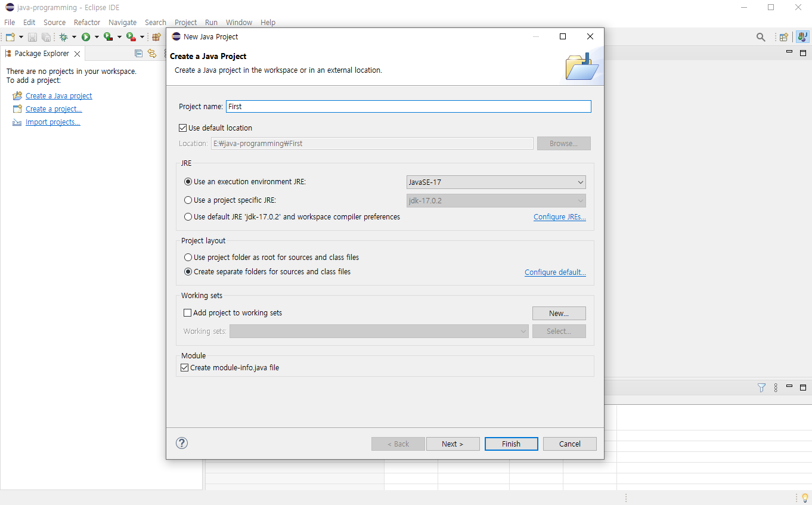This screenshot has height=505, width=812.
Task: Close the Package Explorer tab
Action: pyautogui.click(x=77, y=54)
